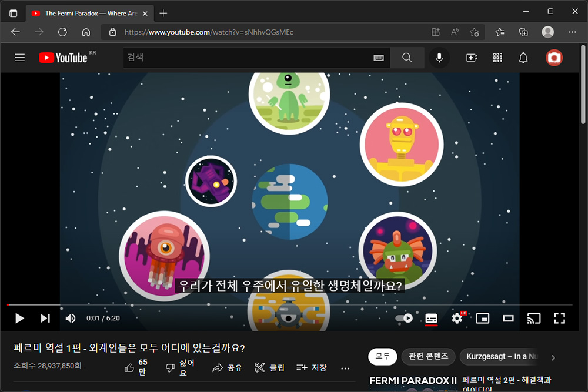This screenshot has height=392, width=588.
Task: Close The Fermi Paradox tab
Action: 145,14
